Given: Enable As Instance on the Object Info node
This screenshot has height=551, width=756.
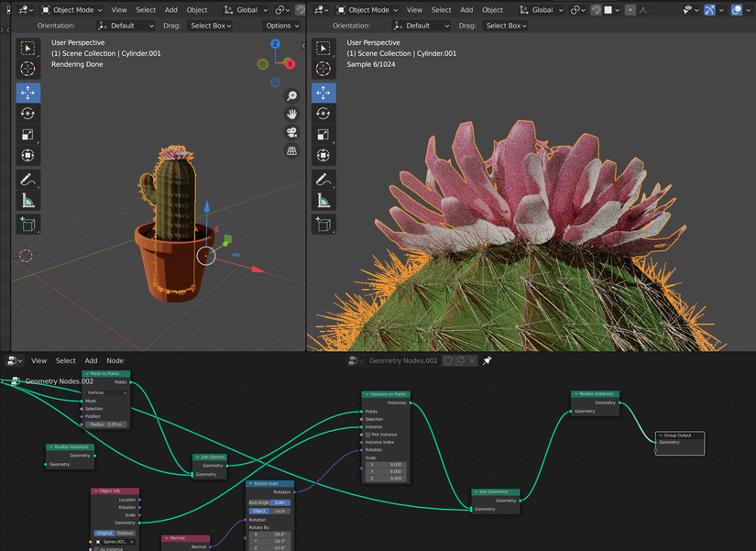Looking at the screenshot, I should [97, 548].
